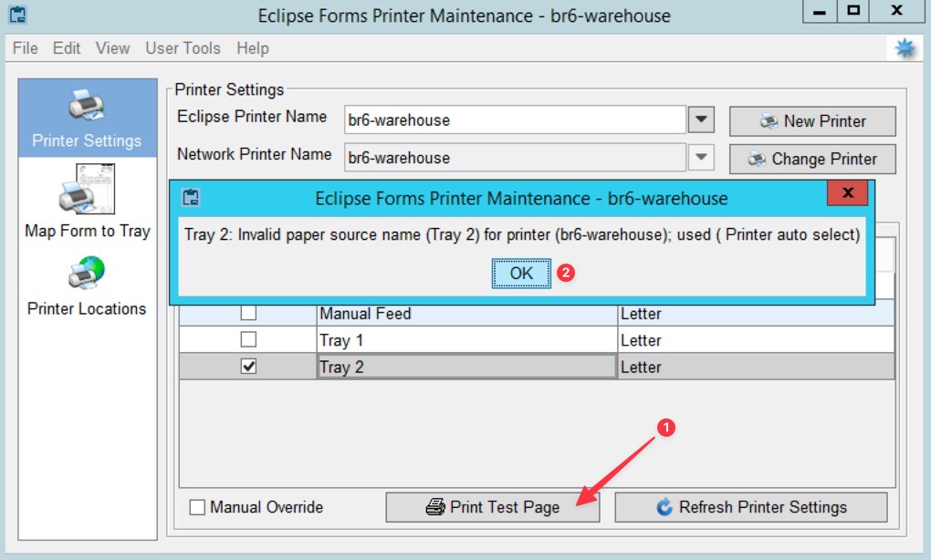Open the Edit menu

pyautogui.click(x=67, y=48)
